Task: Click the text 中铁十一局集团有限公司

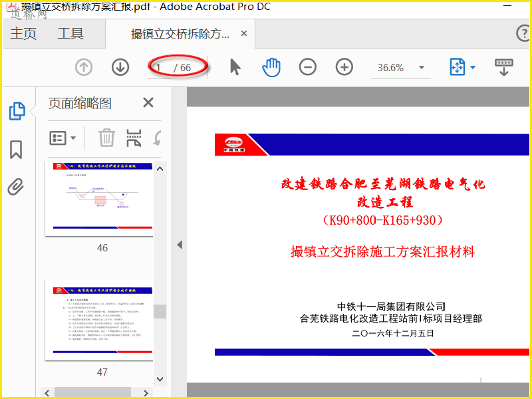Action: click(391, 307)
